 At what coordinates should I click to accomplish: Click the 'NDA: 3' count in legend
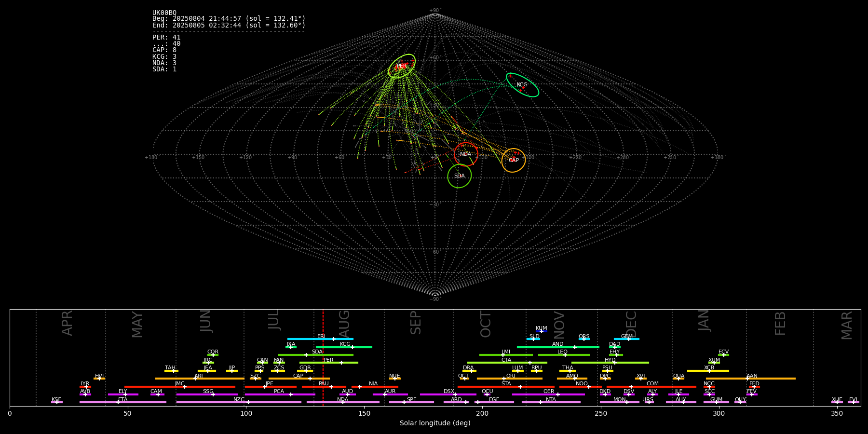pos(164,63)
